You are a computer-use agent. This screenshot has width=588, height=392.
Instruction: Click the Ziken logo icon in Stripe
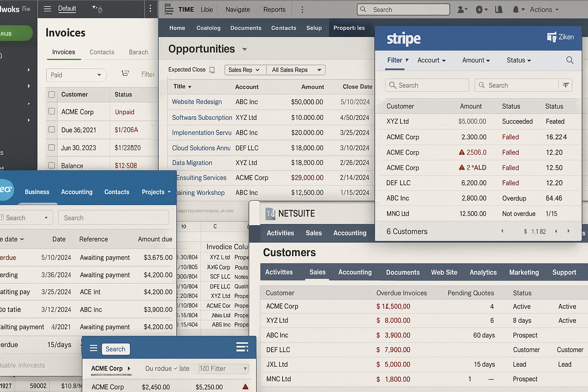click(552, 37)
